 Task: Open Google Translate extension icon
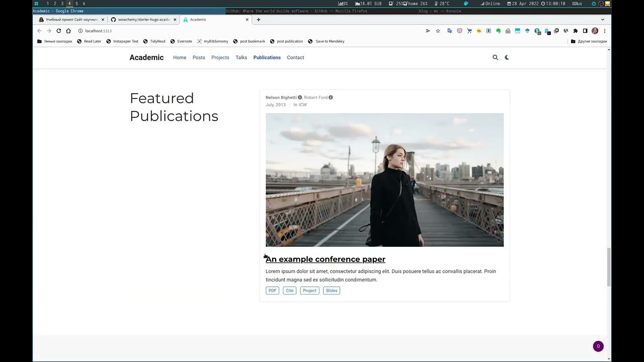[450, 31]
